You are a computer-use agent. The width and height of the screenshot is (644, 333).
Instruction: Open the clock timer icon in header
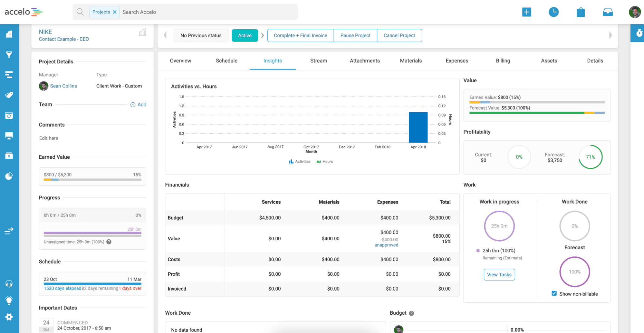pyautogui.click(x=553, y=12)
